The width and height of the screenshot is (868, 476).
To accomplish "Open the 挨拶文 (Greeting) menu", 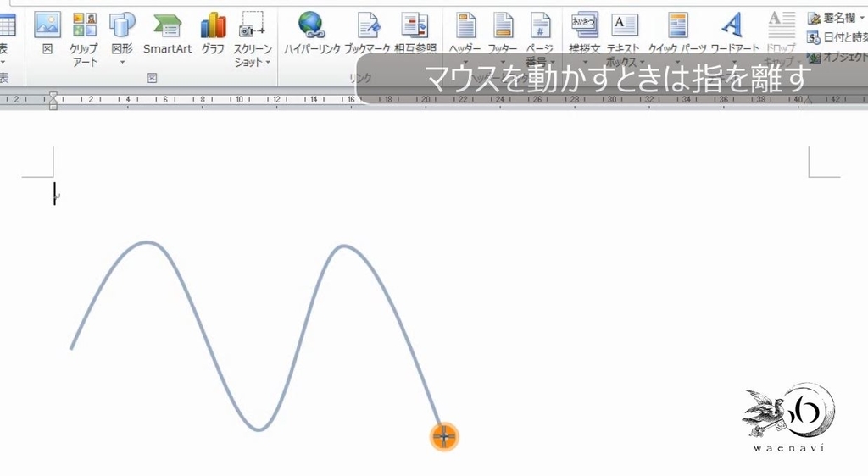I will tap(585, 36).
